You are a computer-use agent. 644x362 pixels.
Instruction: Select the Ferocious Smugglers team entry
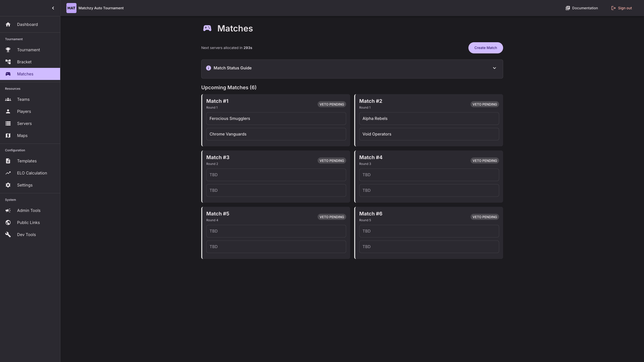[276, 118]
